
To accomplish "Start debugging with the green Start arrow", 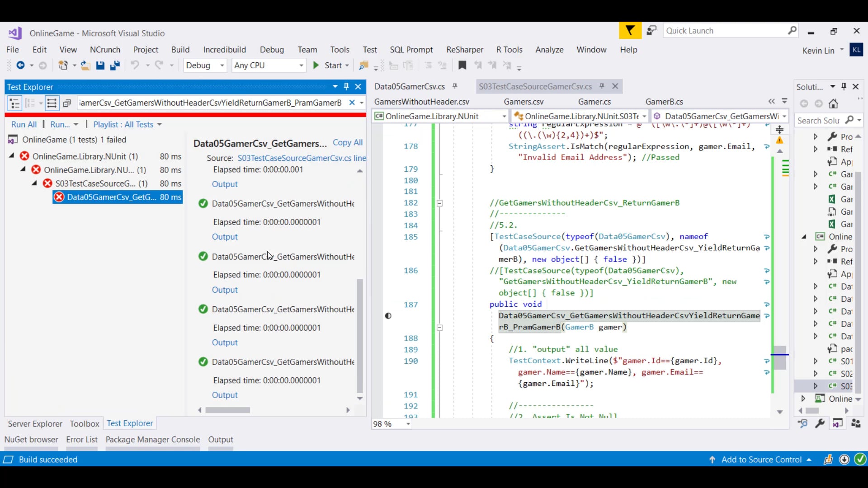I will coord(316,66).
